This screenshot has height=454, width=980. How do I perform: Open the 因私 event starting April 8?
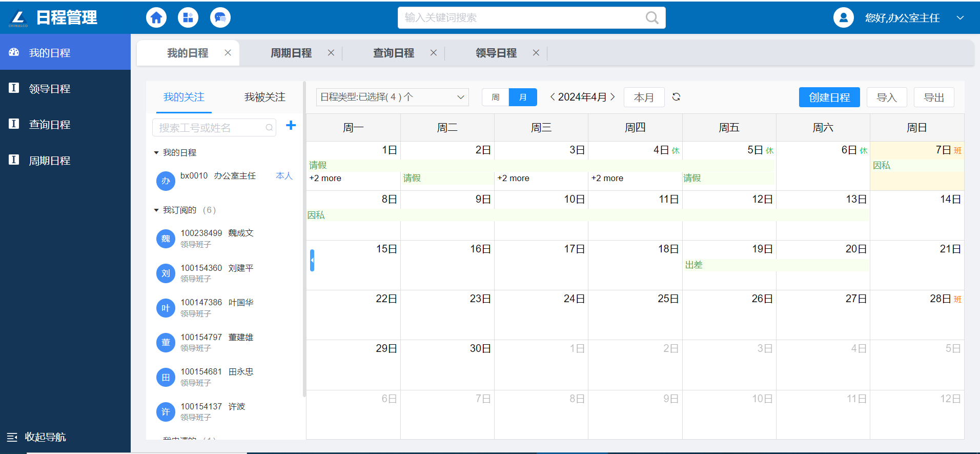click(x=588, y=215)
